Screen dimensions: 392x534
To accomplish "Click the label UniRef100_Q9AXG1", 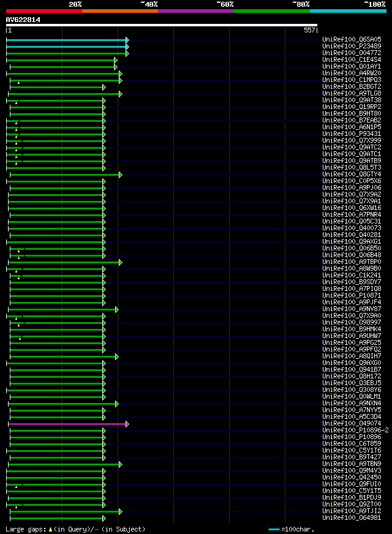I will point(352,241).
